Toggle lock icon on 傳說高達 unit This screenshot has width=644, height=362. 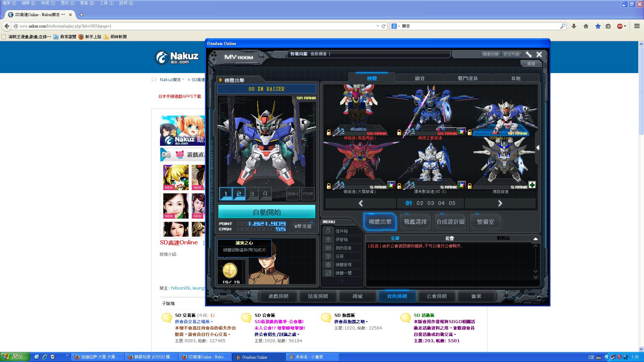click(470, 186)
